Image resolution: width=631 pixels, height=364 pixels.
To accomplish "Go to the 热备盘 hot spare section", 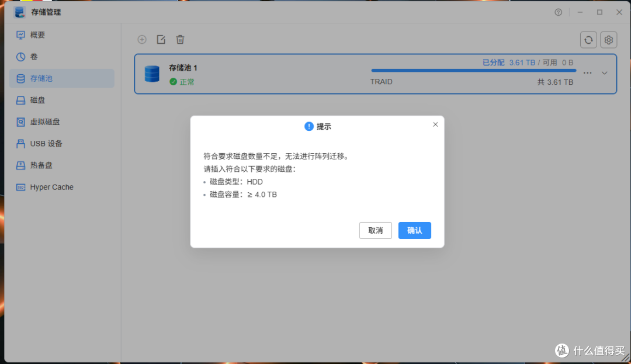I will [x=61, y=165].
